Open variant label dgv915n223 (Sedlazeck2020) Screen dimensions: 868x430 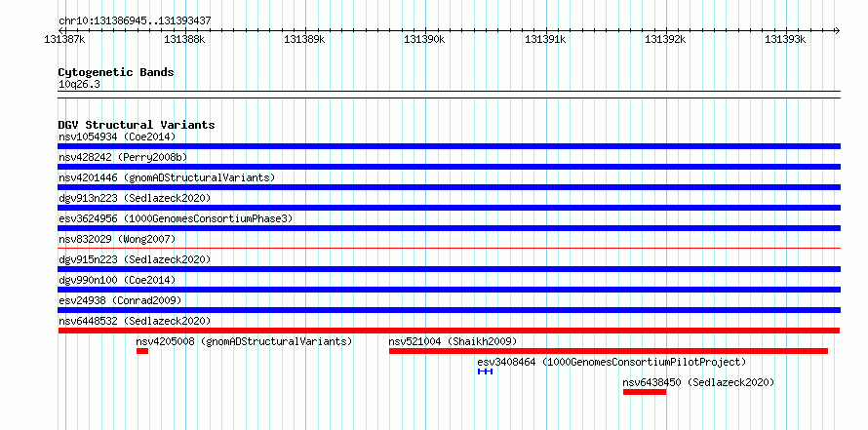tap(135, 259)
